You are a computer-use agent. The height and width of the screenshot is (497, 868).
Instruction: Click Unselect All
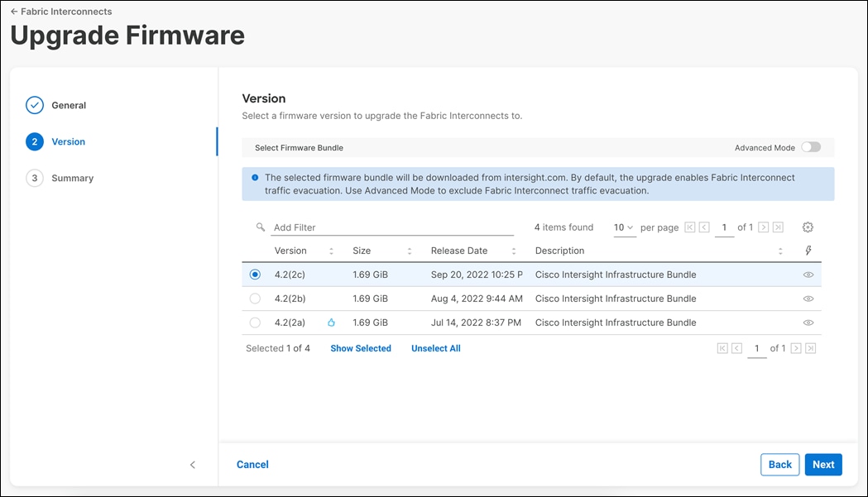tap(435, 348)
